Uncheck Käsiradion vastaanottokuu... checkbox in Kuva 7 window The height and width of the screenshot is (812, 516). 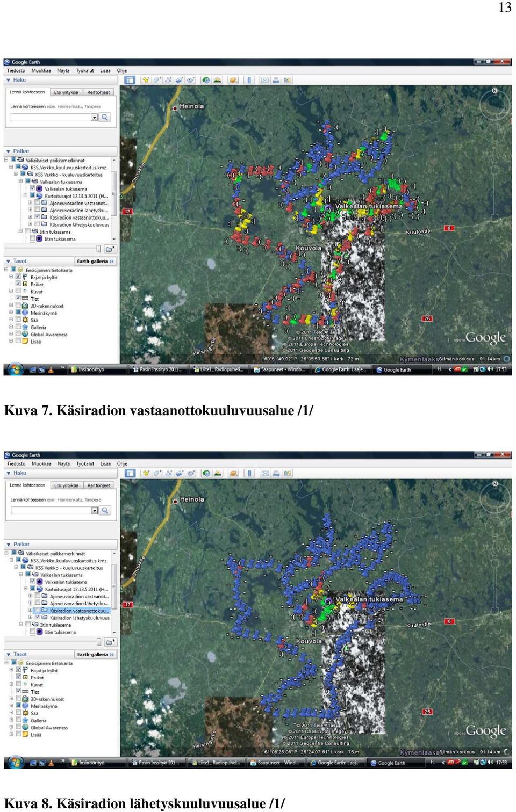[37, 218]
